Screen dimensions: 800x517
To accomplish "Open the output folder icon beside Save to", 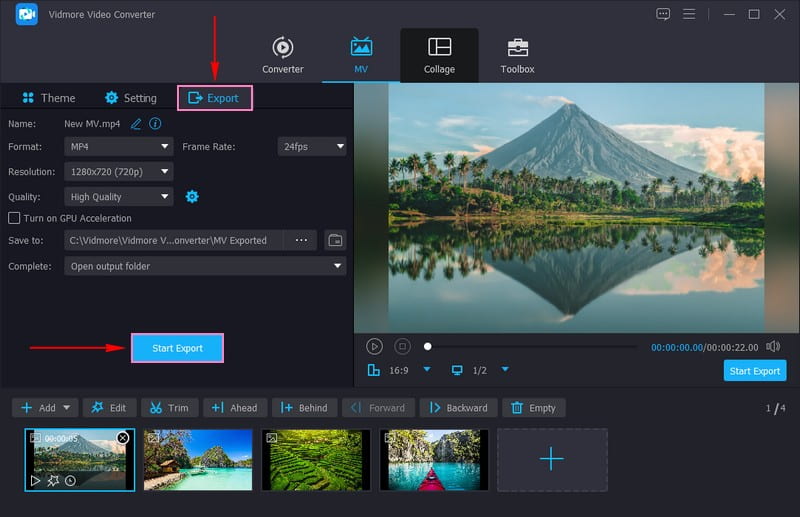I will pos(335,240).
